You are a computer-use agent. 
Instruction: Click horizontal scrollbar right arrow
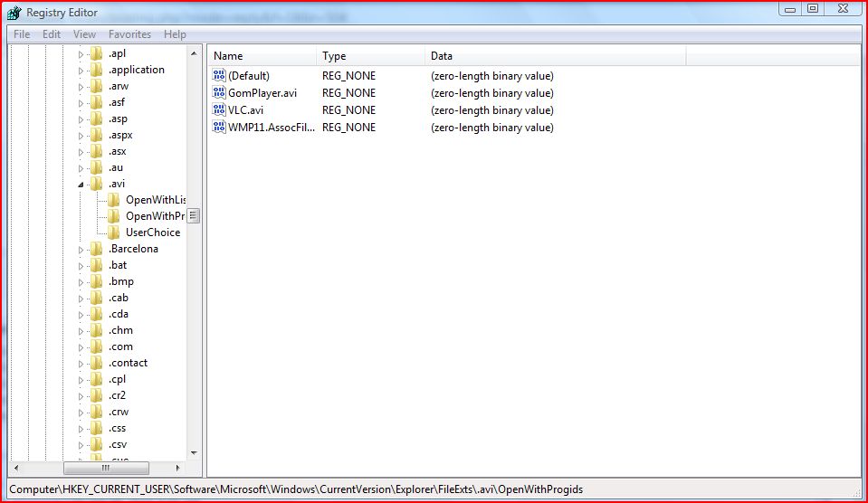coord(177,468)
